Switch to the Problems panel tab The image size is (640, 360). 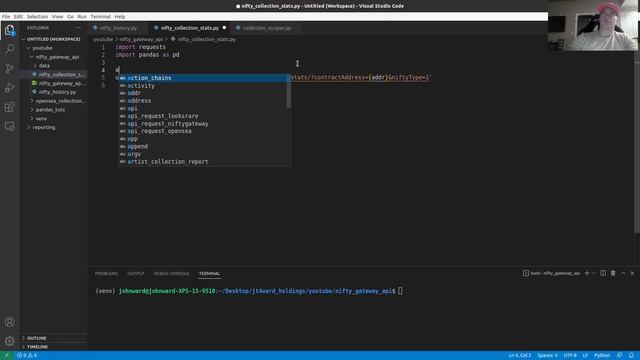click(x=106, y=273)
